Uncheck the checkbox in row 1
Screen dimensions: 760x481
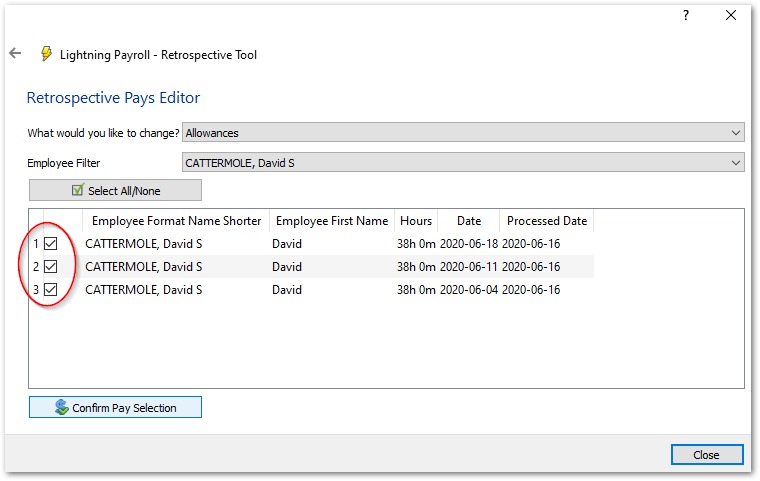[50, 243]
